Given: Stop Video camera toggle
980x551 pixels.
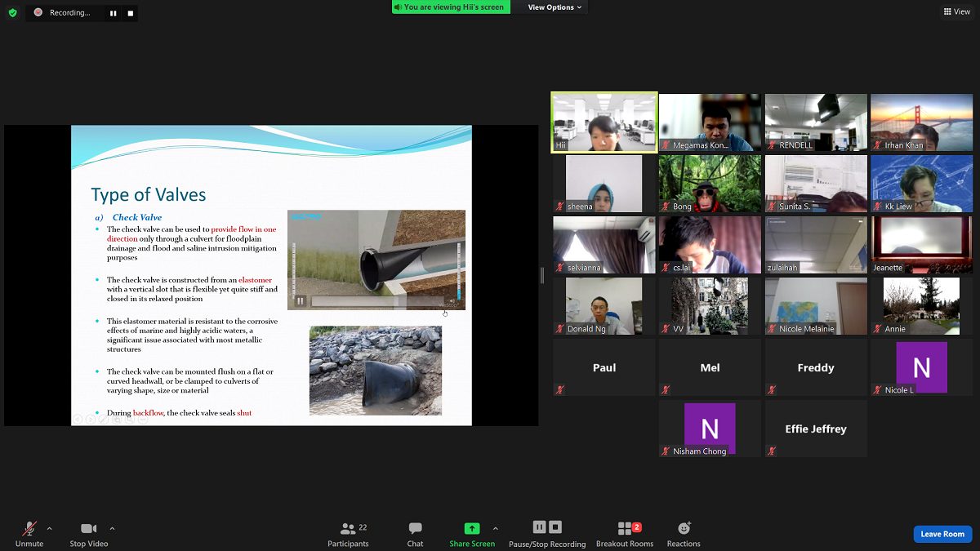Looking at the screenshot, I should [88, 534].
